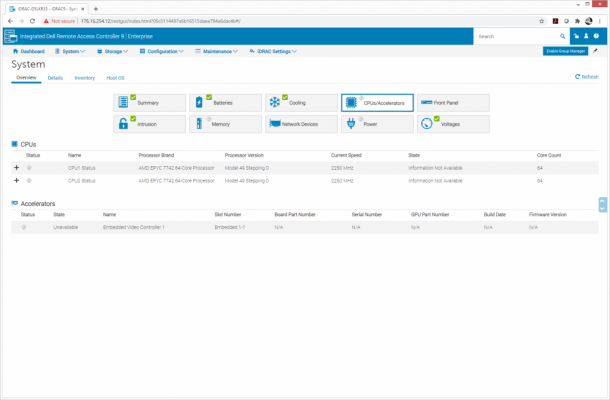Open the Storage dropdown menu
The image size is (610, 400).
[112, 51]
